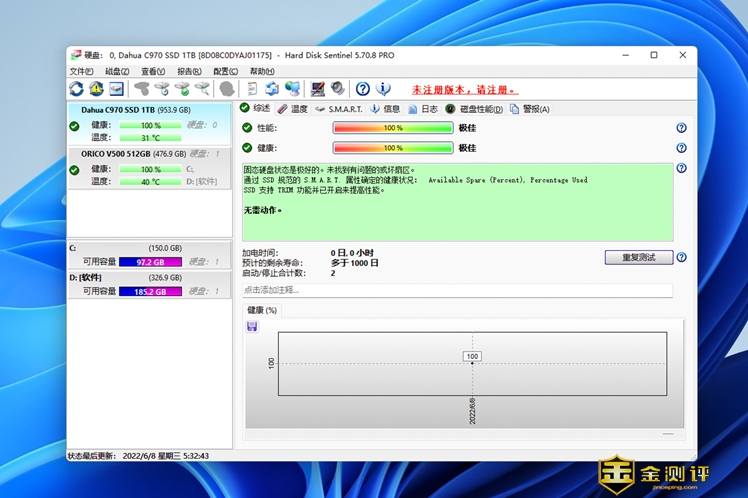Open the 报表 menu
Screen dimensions: 748x498
189,72
